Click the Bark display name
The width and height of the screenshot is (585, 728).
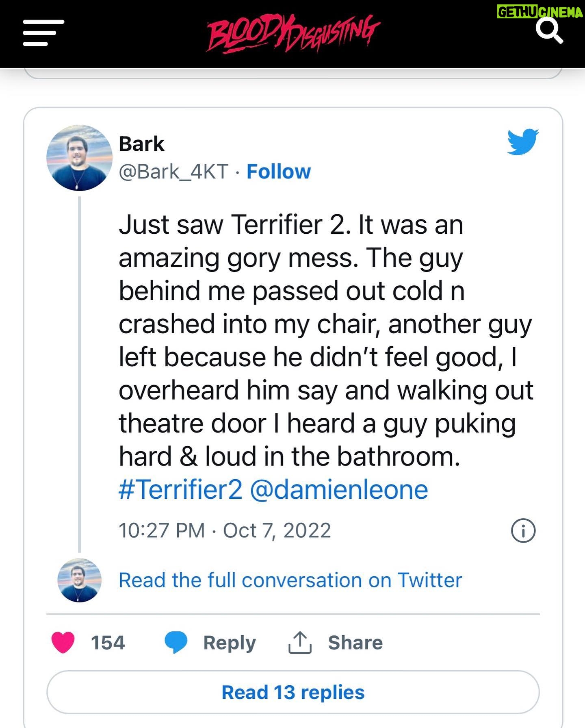point(141,144)
